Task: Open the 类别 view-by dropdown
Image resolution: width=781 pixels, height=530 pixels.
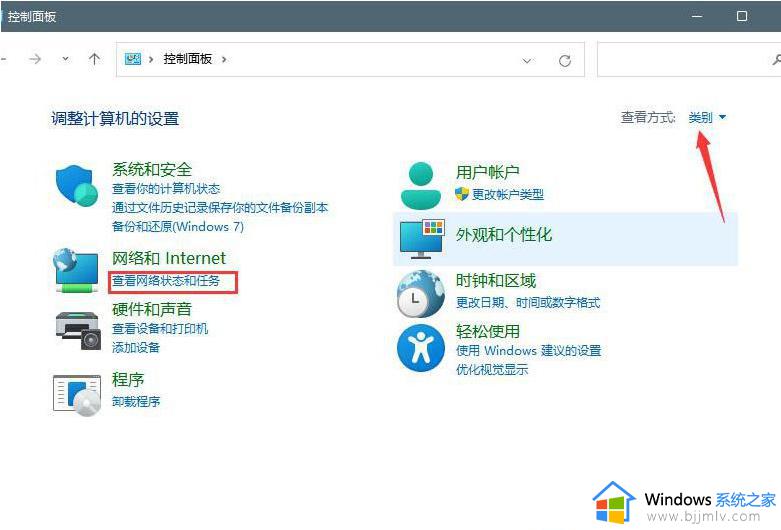Action: 707,118
